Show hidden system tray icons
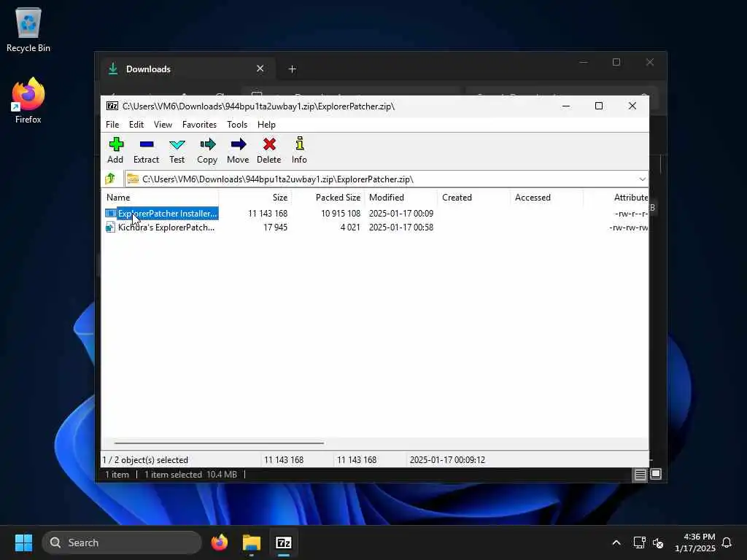This screenshot has height=560, width=747. 616,542
